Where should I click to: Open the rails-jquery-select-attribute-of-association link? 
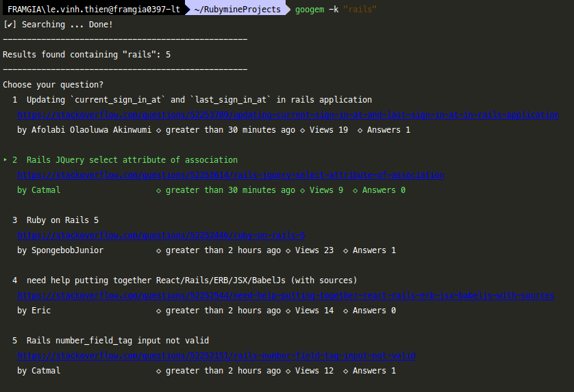click(x=231, y=175)
